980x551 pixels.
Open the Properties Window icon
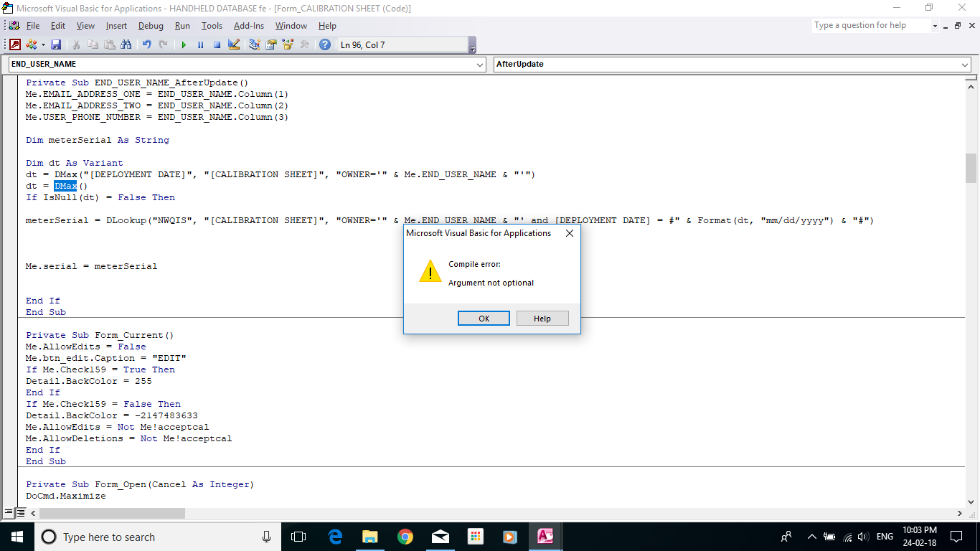click(x=271, y=44)
